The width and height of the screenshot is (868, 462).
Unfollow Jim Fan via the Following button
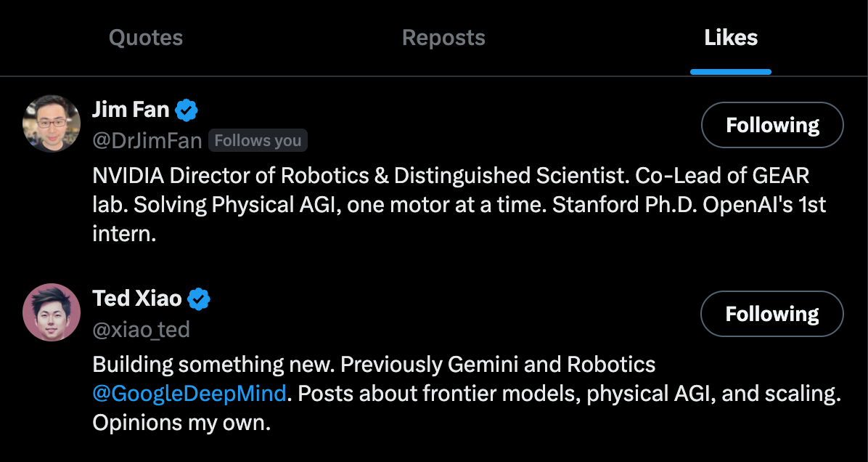click(772, 125)
